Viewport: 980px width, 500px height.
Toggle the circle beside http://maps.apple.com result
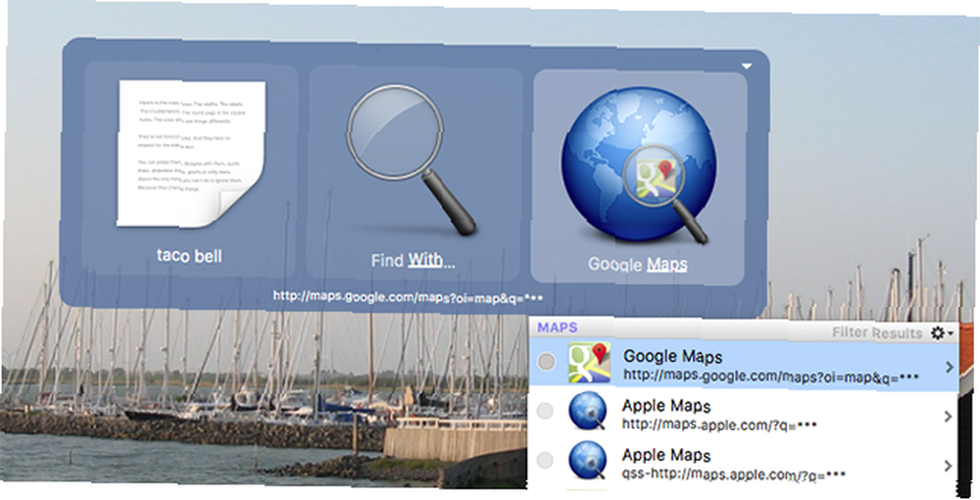tap(545, 411)
